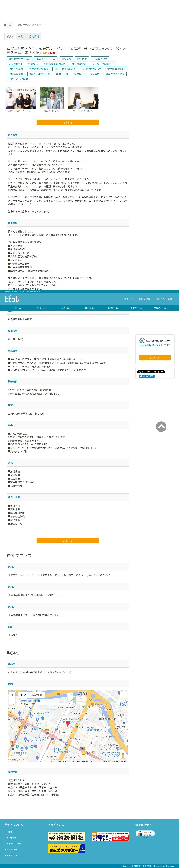
Task: Click the エムケイシステム tag
Action: pos(46,59)
